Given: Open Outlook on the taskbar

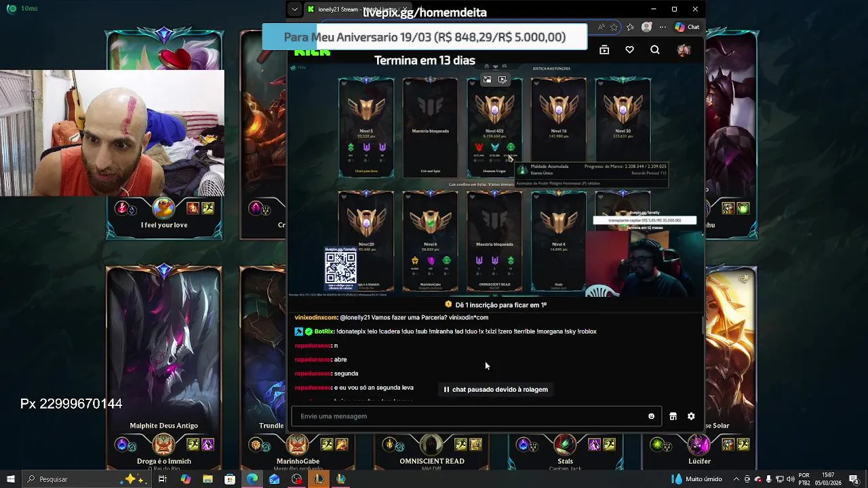Looking at the screenshot, I should (274, 479).
